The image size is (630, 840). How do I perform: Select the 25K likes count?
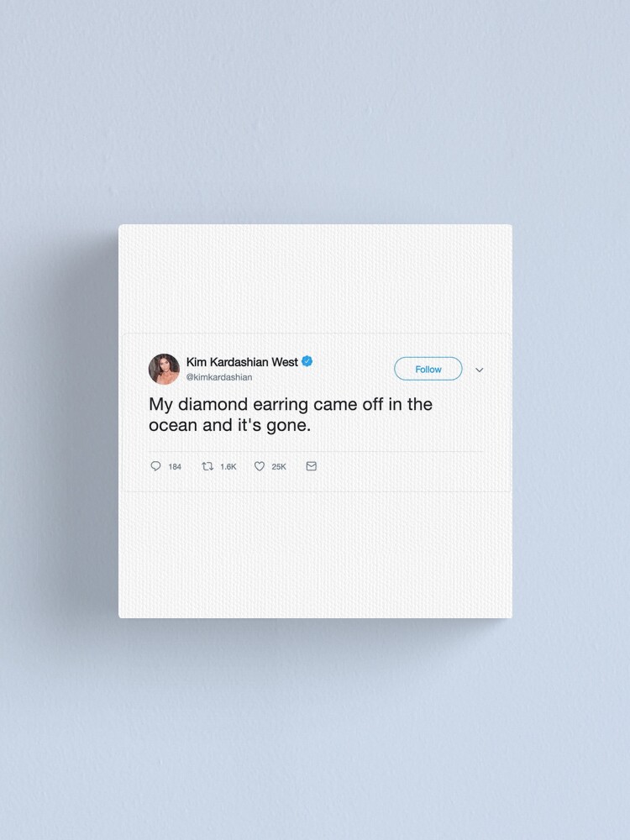(279, 466)
